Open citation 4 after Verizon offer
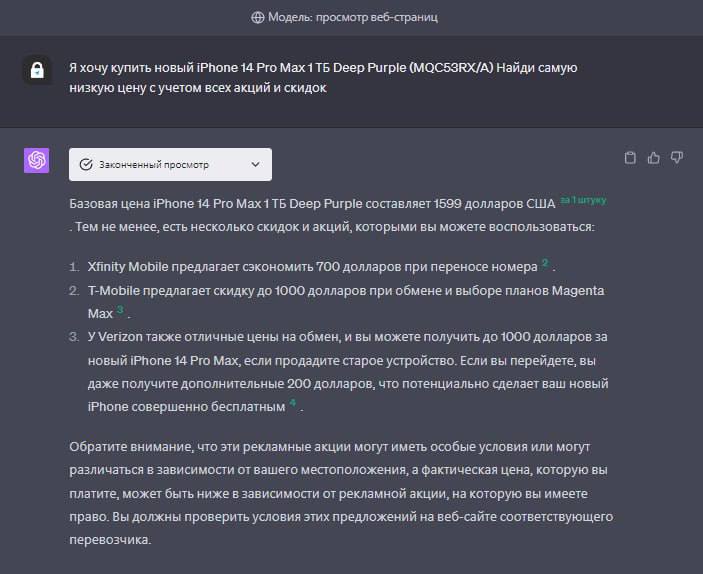 [292, 403]
